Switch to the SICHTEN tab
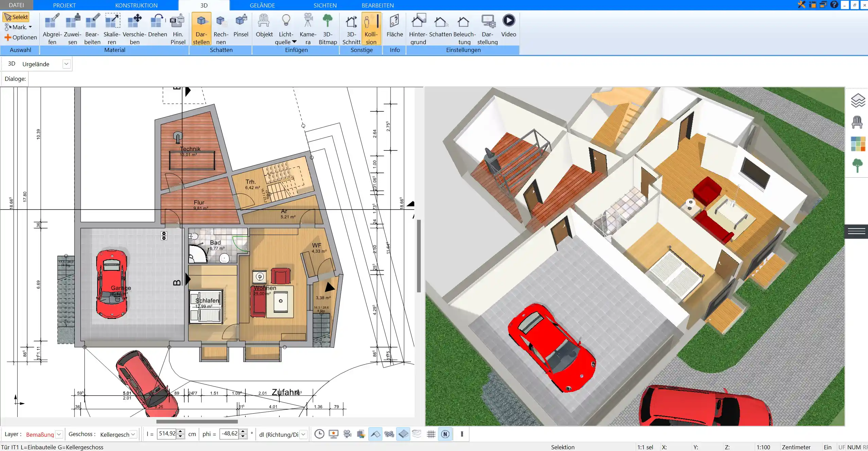The width and height of the screenshot is (868, 451). (x=325, y=5)
